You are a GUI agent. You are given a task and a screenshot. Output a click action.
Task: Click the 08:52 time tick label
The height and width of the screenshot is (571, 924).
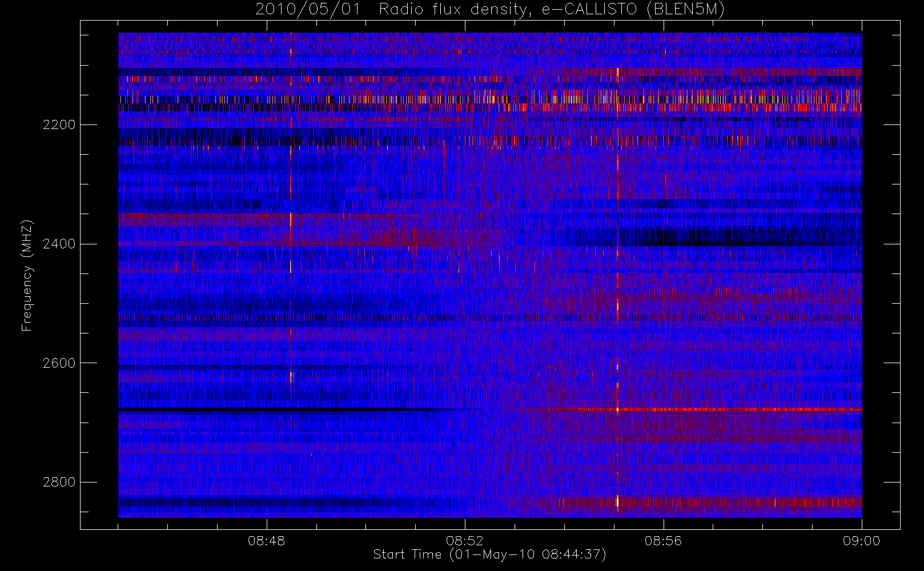click(465, 541)
